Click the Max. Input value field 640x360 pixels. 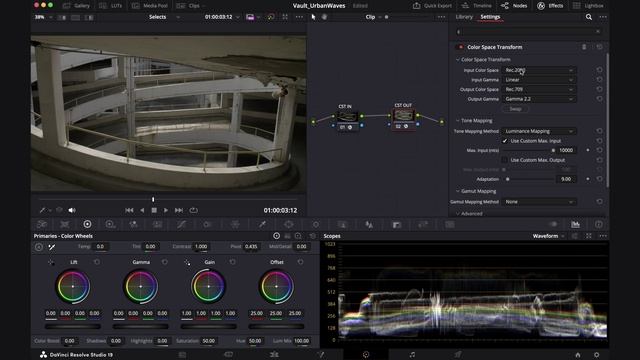[567, 150]
